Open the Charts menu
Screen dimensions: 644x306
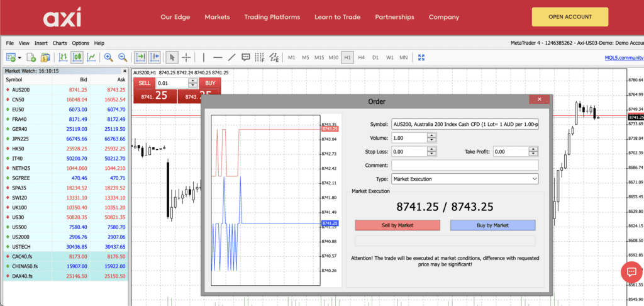pyautogui.click(x=60, y=43)
